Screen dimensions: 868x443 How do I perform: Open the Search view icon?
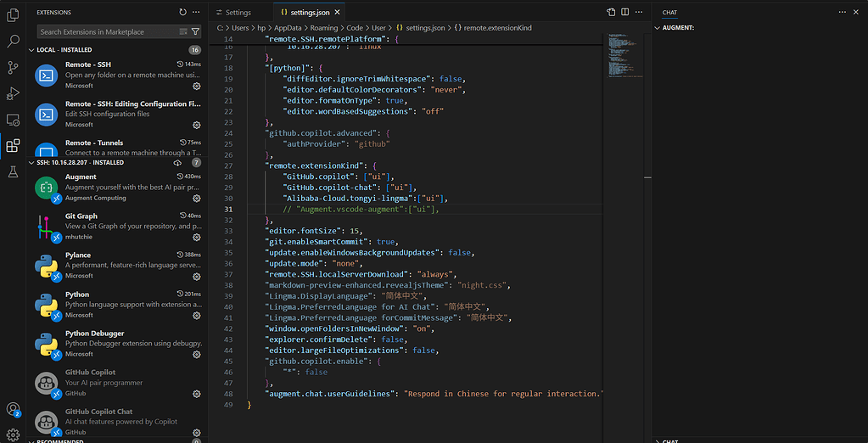coord(12,42)
